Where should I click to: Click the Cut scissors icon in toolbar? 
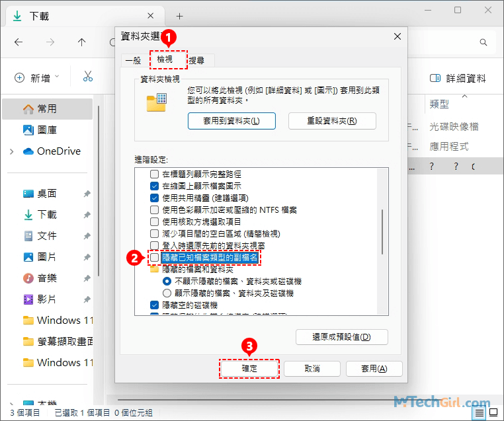[88, 77]
